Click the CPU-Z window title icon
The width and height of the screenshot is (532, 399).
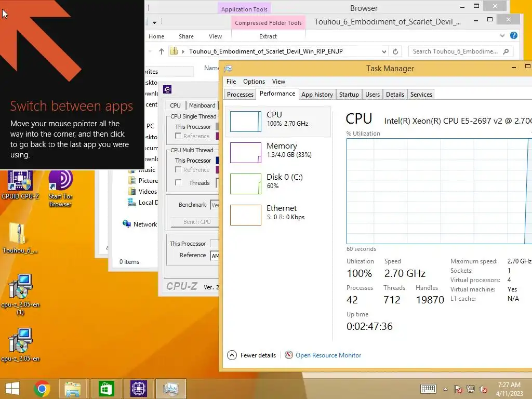pos(167,89)
